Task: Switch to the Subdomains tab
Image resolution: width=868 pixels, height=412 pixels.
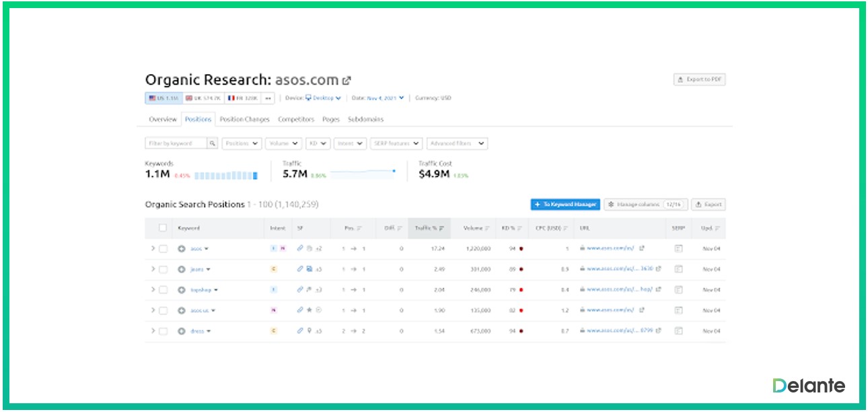Action: 366,119
